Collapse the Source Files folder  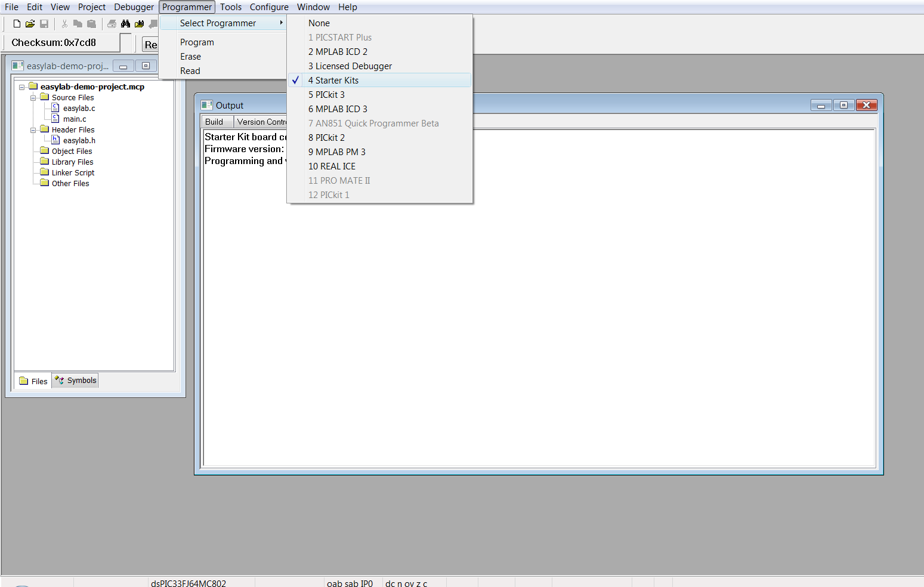33,98
